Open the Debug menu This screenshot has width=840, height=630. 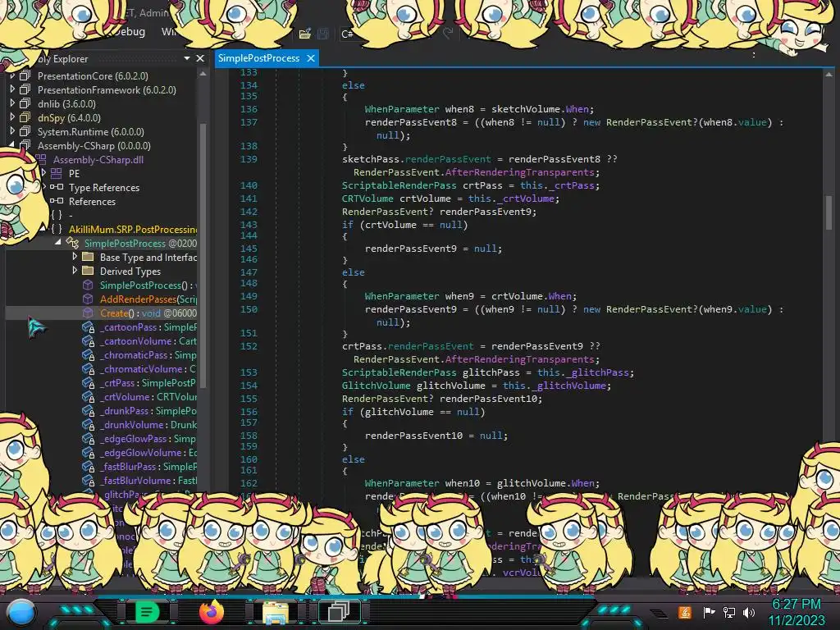(130, 32)
